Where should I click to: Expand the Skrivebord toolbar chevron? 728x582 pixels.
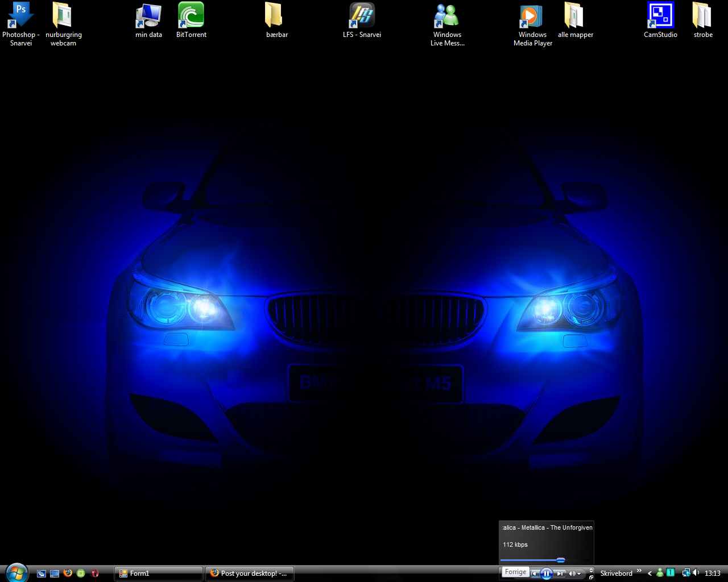pos(639,571)
